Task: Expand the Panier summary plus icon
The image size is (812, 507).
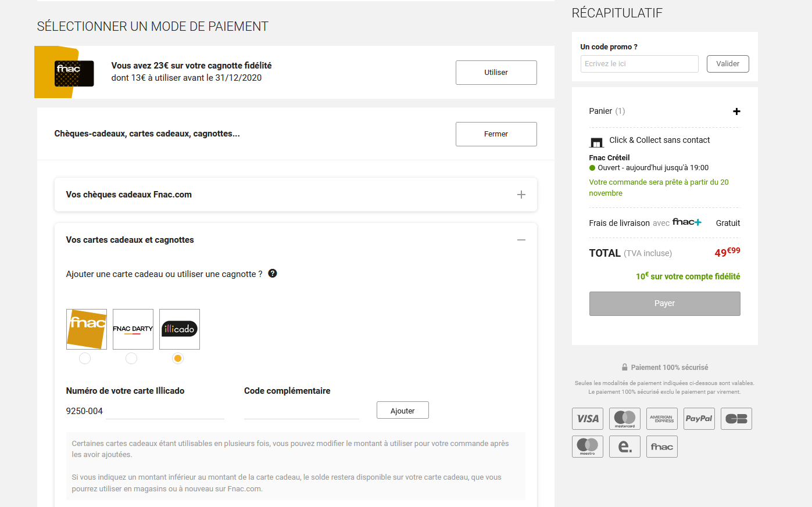Action: point(736,112)
